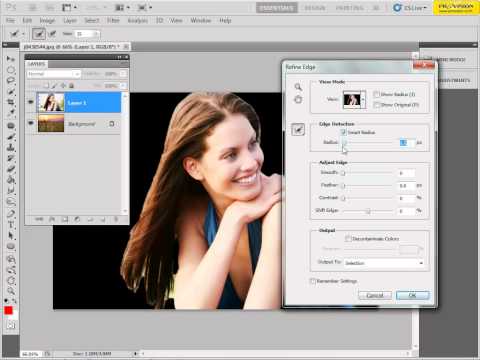The height and width of the screenshot is (360, 480).
Task: Open the brush Size dropdown arrow
Action: tap(96, 34)
